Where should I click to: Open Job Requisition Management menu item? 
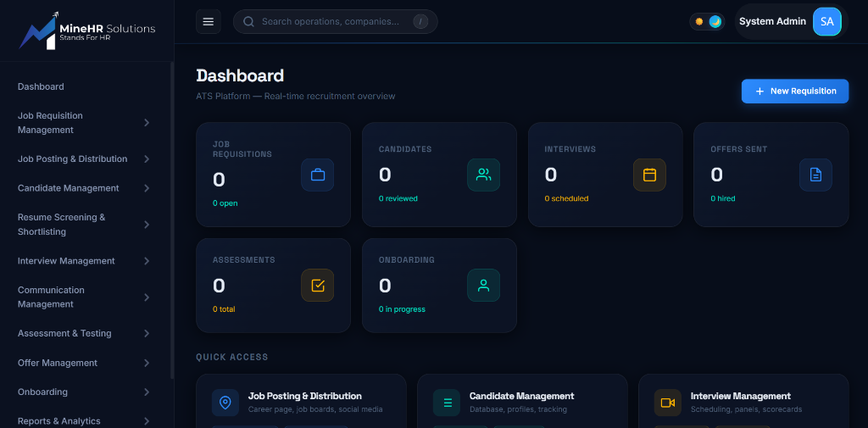[50, 122]
